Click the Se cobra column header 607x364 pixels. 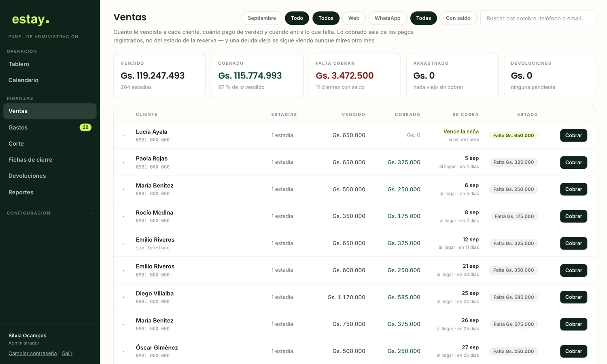pos(465,114)
